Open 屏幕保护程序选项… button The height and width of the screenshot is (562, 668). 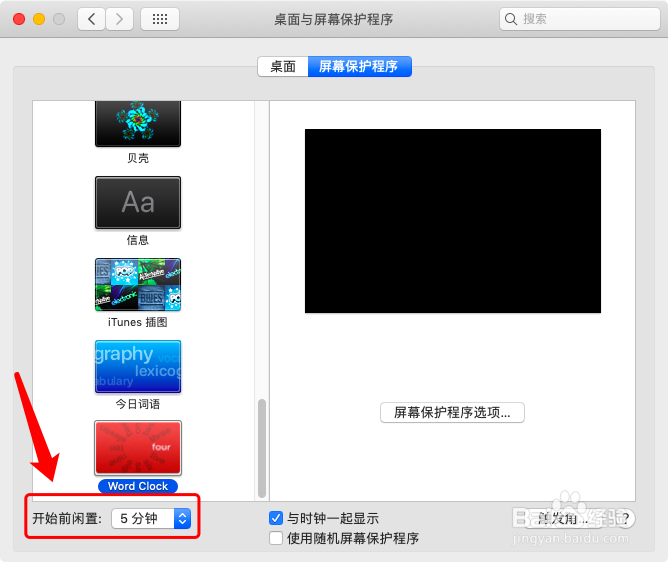click(452, 412)
